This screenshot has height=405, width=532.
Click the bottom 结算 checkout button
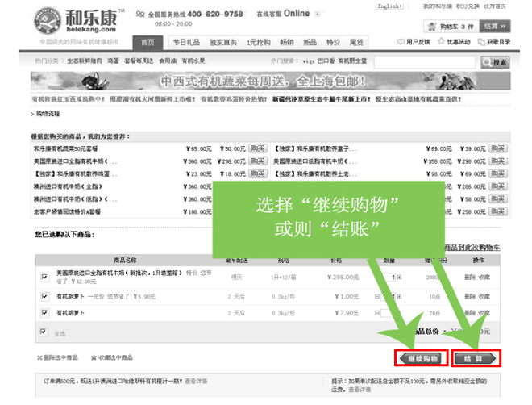point(476,358)
